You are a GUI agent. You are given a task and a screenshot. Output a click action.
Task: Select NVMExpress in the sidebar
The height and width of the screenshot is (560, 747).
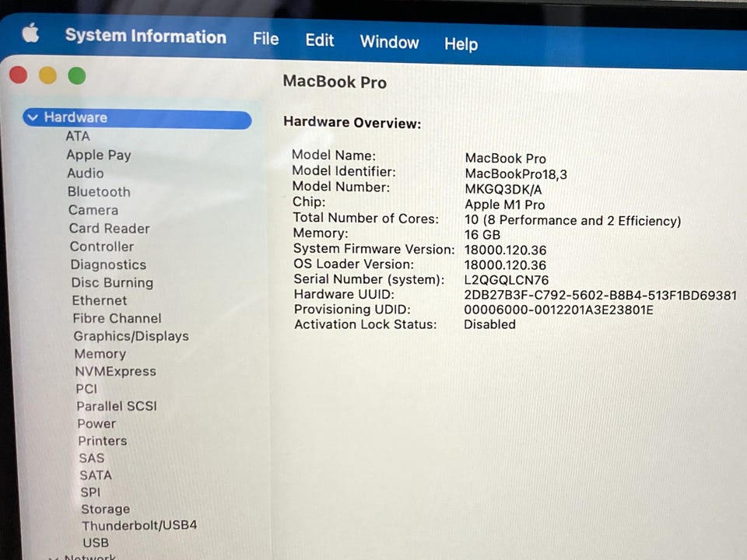click(x=116, y=372)
